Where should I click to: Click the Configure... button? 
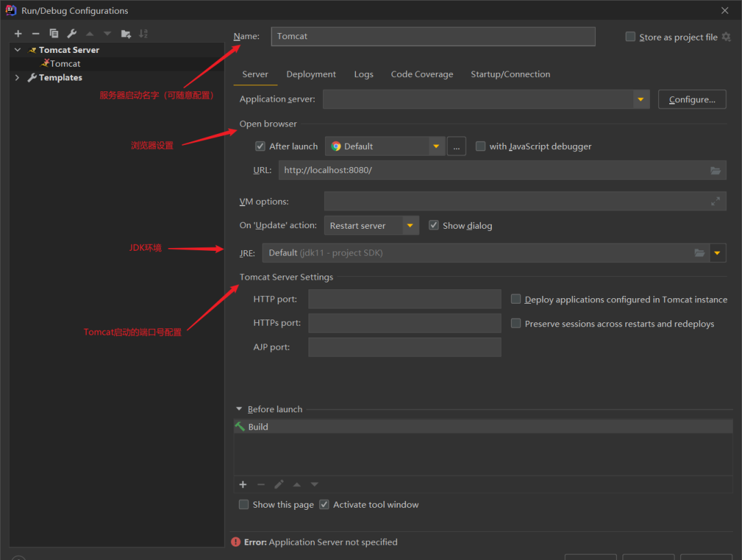[692, 100]
